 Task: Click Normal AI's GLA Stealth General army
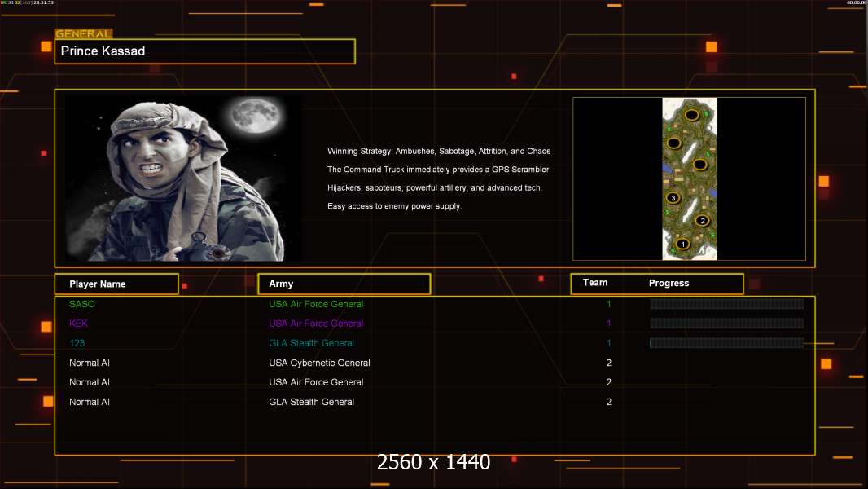pyautogui.click(x=311, y=402)
